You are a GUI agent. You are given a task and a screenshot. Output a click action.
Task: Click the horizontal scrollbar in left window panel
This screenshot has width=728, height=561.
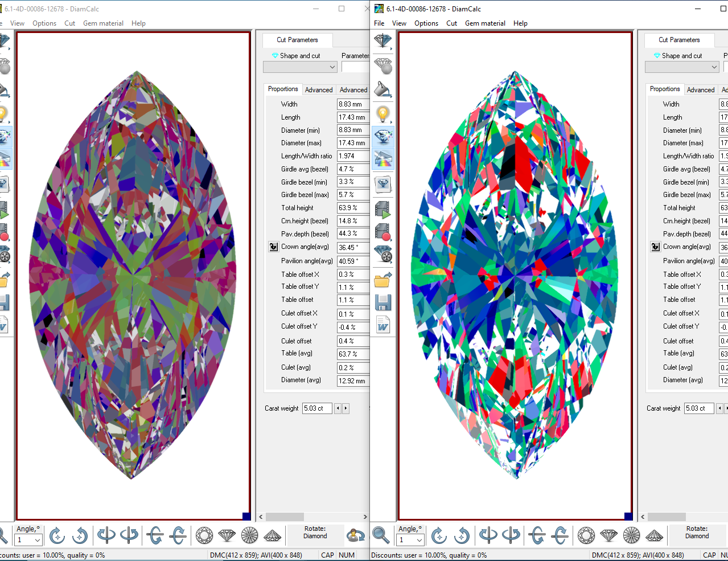pyautogui.click(x=313, y=517)
